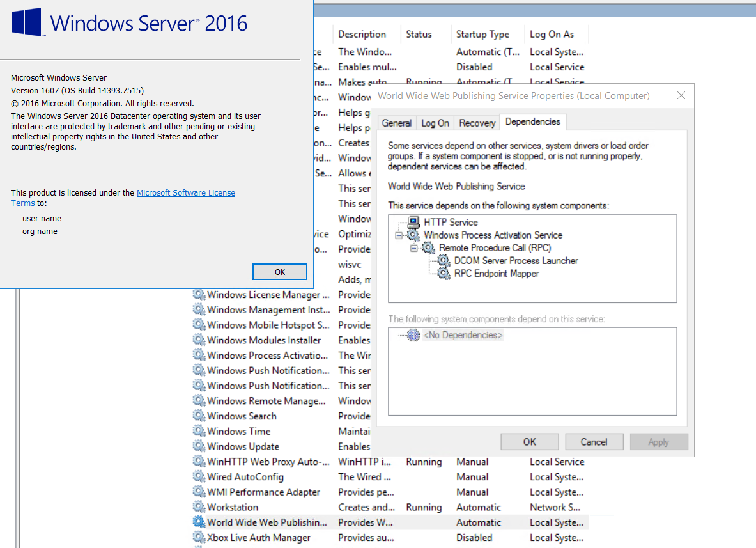Open the Microsoft Software License Terms link

tap(186, 193)
